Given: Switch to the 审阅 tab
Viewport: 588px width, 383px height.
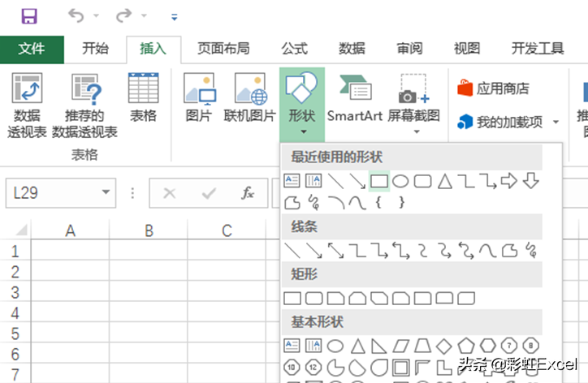Looking at the screenshot, I should click(x=409, y=49).
